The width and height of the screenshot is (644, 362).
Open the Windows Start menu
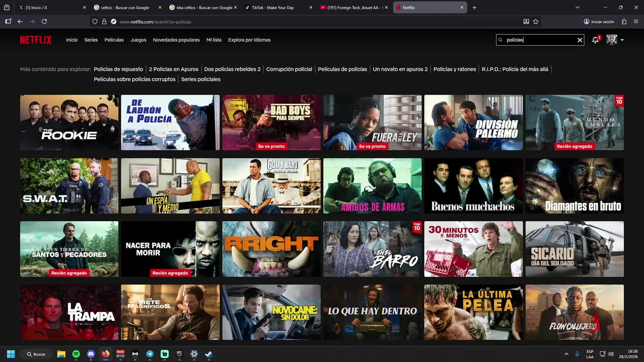point(11,354)
